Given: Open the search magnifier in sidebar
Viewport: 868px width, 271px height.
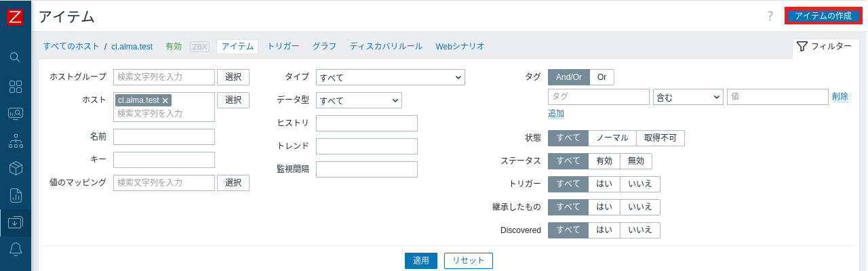Looking at the screenshot, I should click(x=15, y=57).
